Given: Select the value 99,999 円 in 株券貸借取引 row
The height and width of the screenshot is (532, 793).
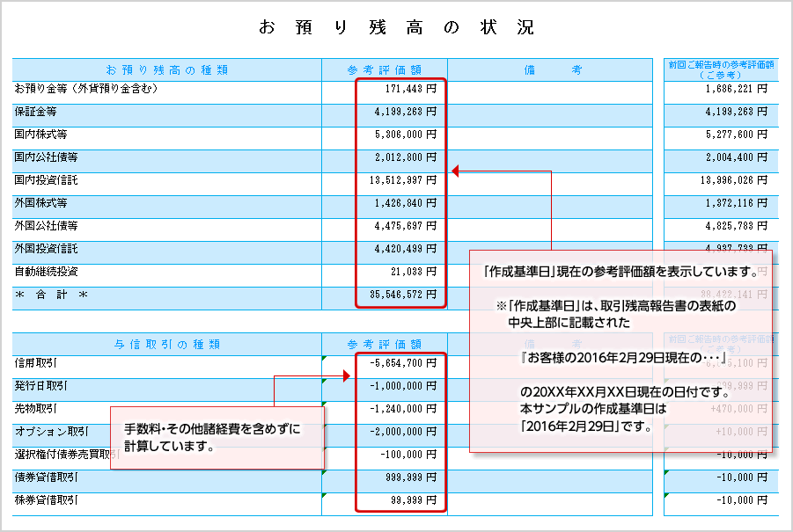Looking at the screenshot, I should pos(413,500).
